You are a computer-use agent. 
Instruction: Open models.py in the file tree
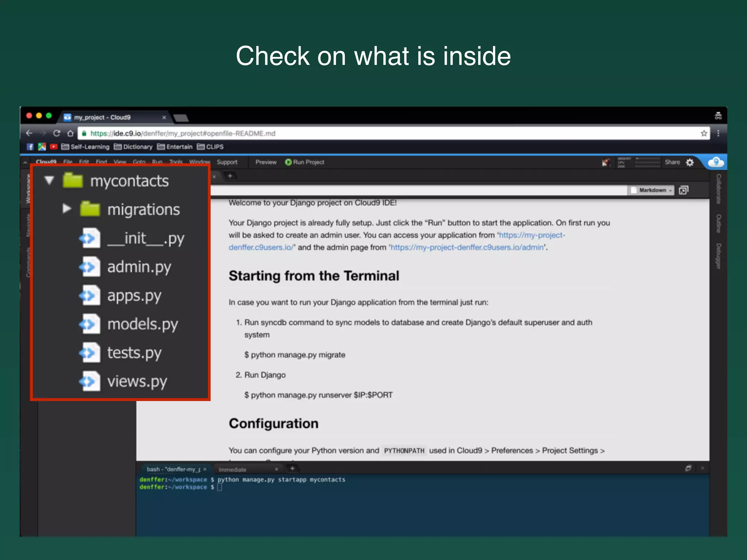[x=142, y=324]
